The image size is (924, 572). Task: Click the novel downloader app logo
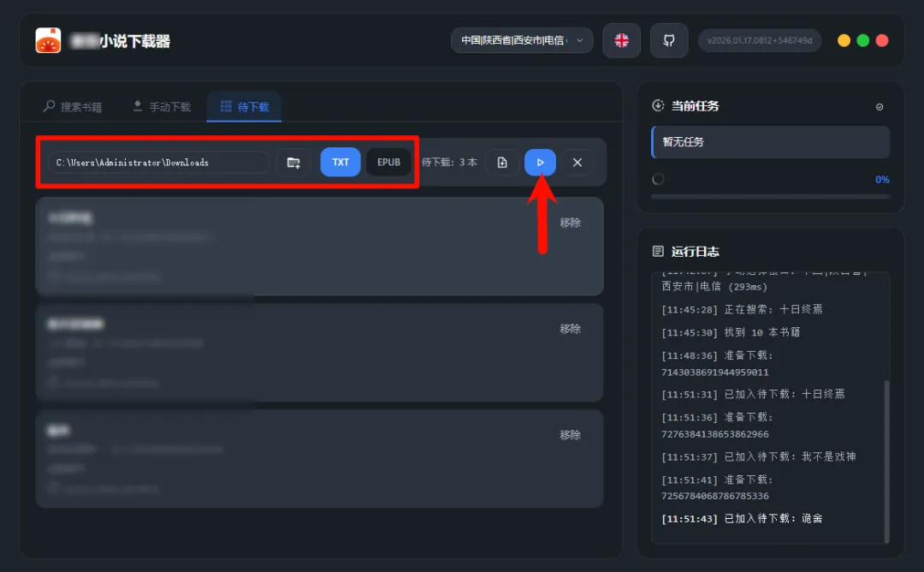[x=48, y=40]
